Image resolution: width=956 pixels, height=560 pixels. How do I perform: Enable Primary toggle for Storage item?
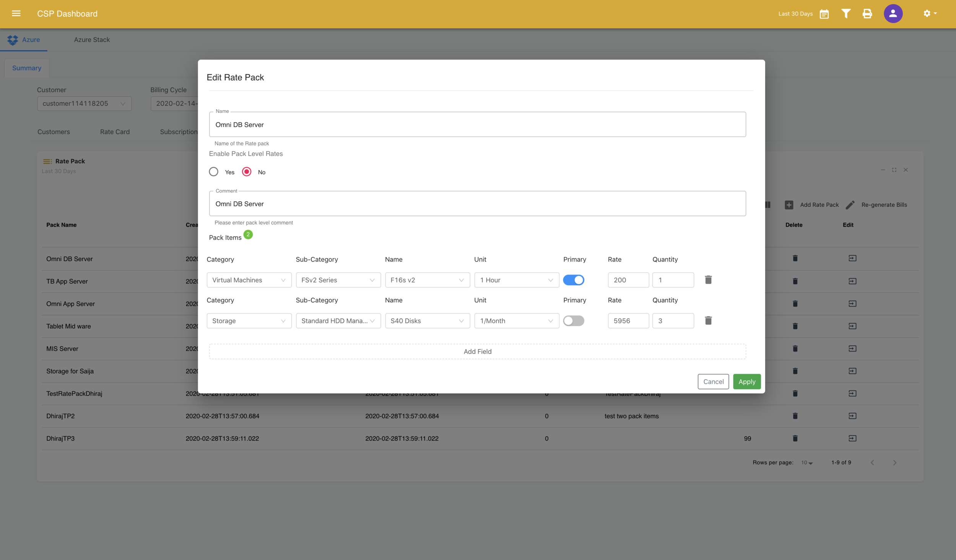point(574,321)
